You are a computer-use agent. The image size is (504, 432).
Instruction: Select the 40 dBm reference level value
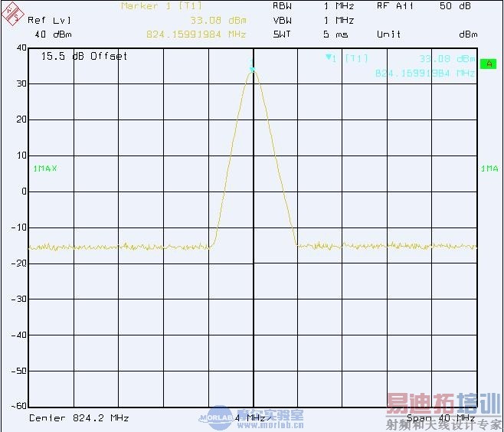pos(53,34)
